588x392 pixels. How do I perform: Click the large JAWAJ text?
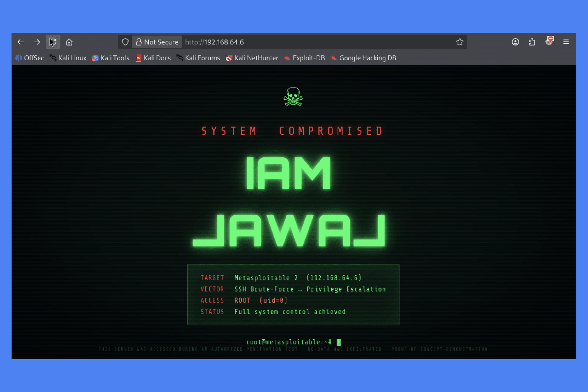(289, 230)
